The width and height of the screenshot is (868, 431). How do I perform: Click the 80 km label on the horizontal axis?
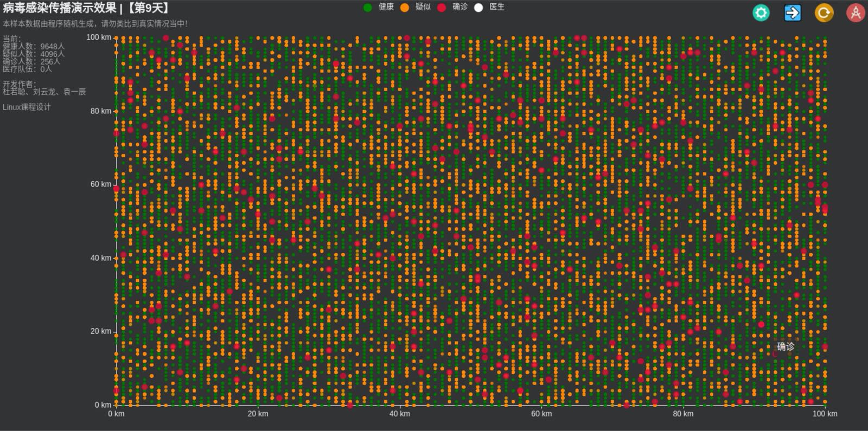coord(683,414)
